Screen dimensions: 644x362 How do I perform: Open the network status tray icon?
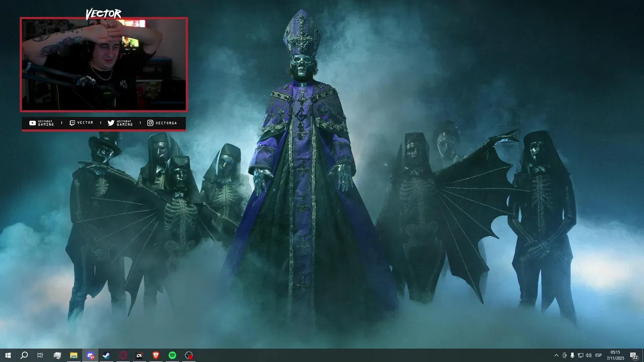click(x=580, y=355)
